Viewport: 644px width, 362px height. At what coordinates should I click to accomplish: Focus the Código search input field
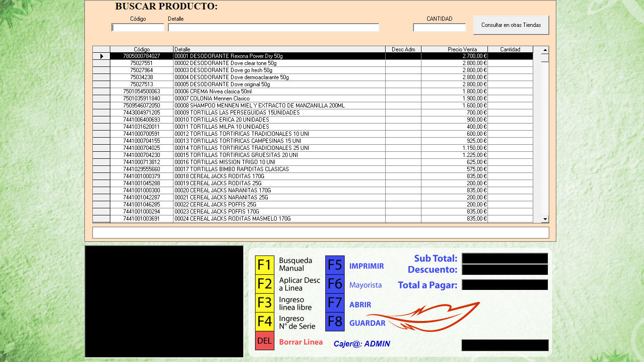pos(138,28)
